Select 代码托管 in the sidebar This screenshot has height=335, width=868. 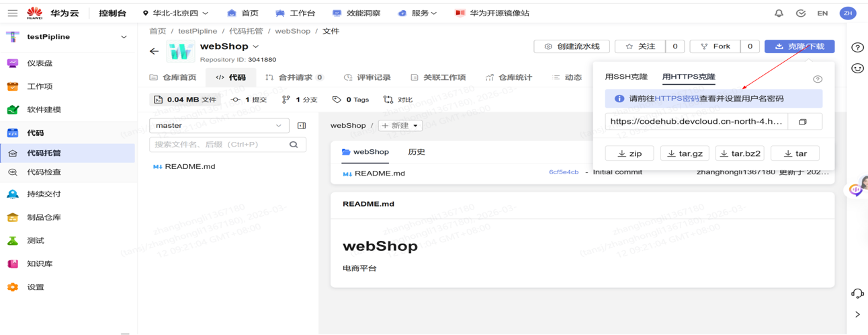click(44, 153)
